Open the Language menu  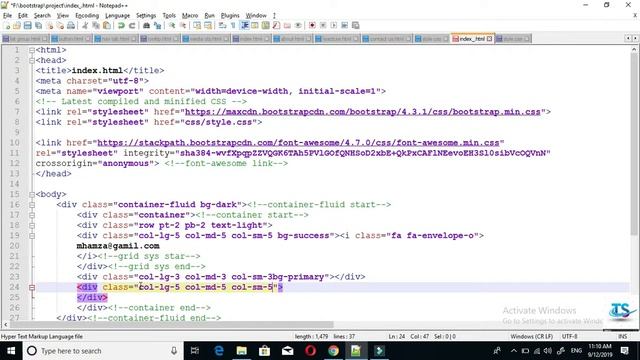coord(118,16)
